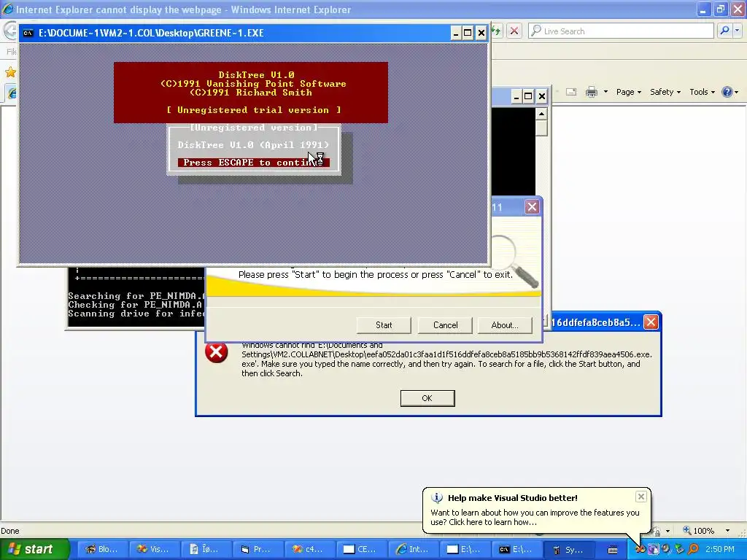Close the black console window behind
The height and width of the screenshot is (560, 747).
pyautogui.click(x=542, y=97)
